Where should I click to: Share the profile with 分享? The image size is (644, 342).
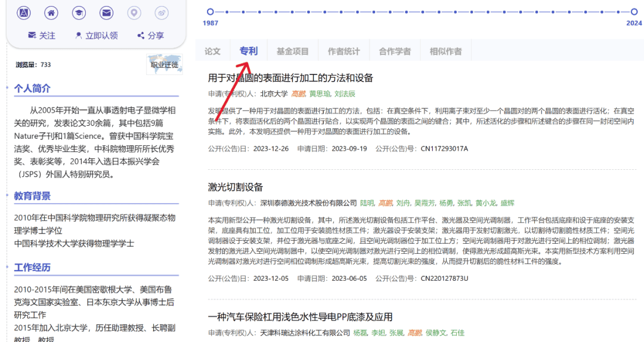tap(150, 36)
